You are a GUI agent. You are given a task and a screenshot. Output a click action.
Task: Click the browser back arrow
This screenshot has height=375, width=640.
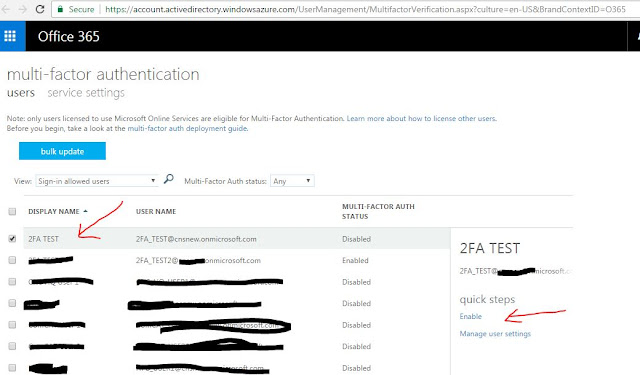point(6,9)
